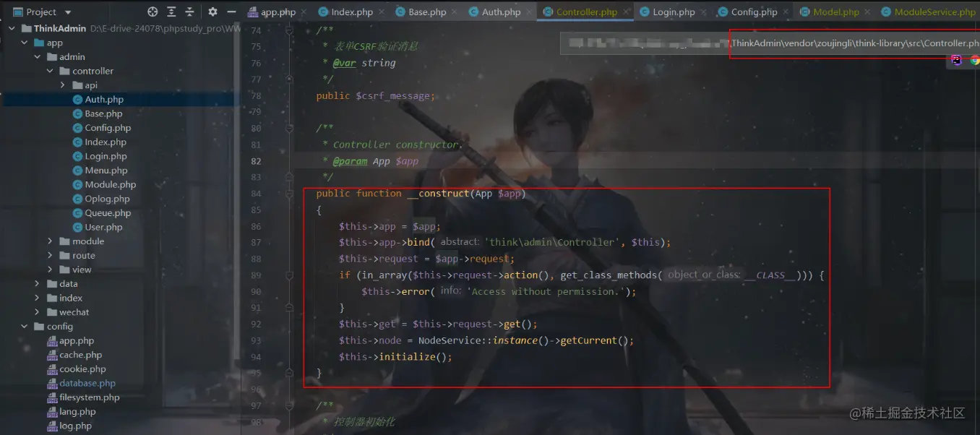Collapse the ThinkAdmin root project node
This screenshot has width=980, height=435.
click(x=13, y=28)
